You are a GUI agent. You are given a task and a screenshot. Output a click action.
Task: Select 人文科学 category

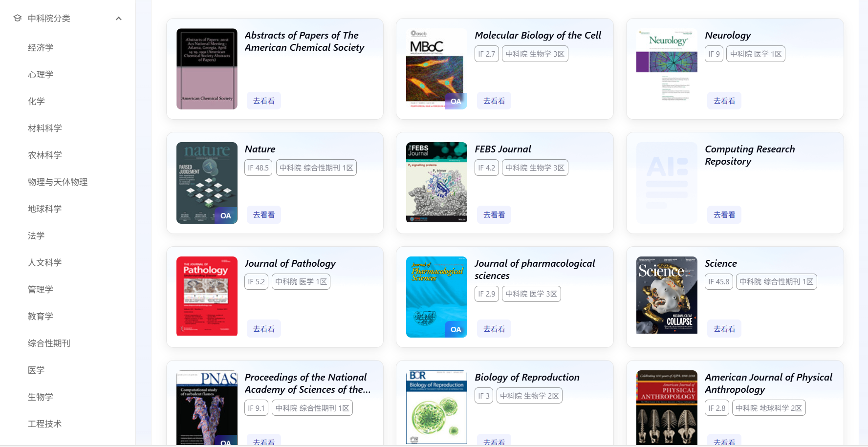[45, 262]
